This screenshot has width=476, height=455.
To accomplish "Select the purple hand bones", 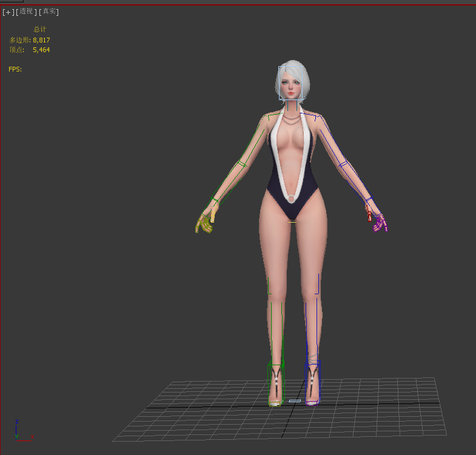I will point(380,223).
